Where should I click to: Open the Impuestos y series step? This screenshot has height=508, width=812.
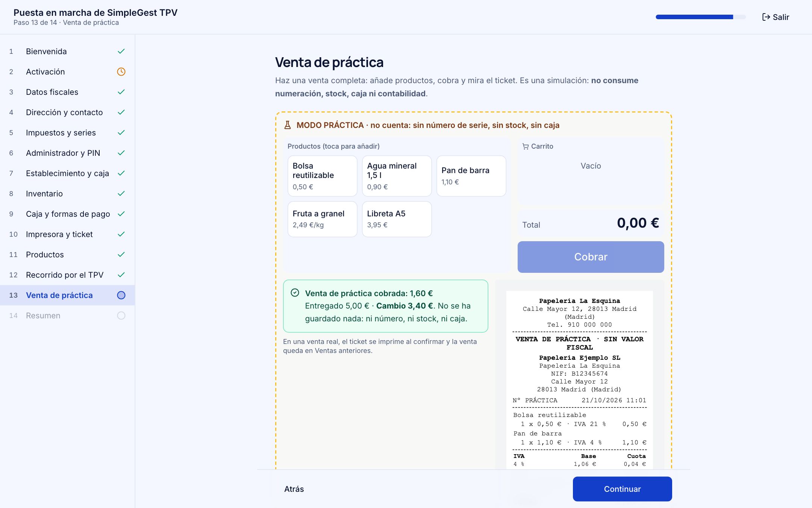pyautogui.click(x=67, y=132)
